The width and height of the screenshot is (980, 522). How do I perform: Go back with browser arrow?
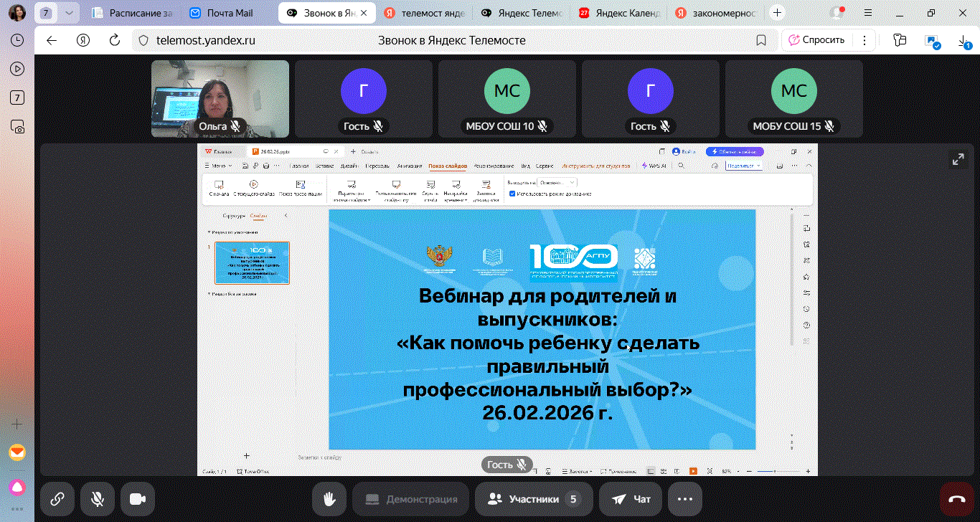52,40
